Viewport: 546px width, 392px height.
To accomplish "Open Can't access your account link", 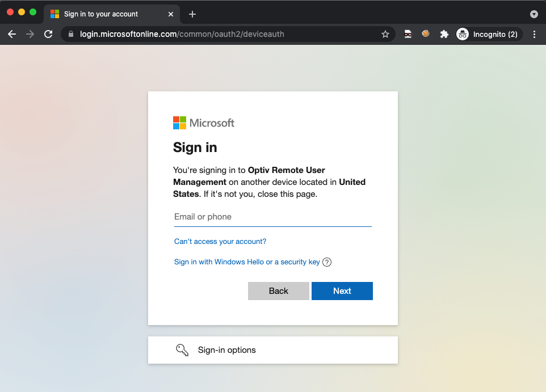I will click(220, 242).
